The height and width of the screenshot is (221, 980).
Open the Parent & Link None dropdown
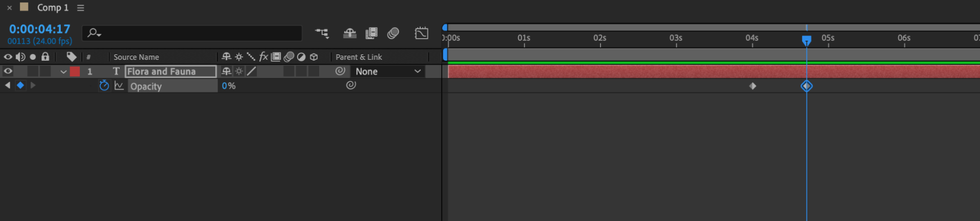click(x=388, y=71)
